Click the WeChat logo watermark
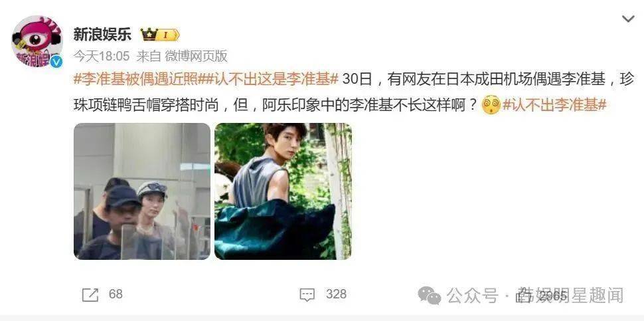The image size is (644, 321). pyautogui.click(x=429, y=295)
